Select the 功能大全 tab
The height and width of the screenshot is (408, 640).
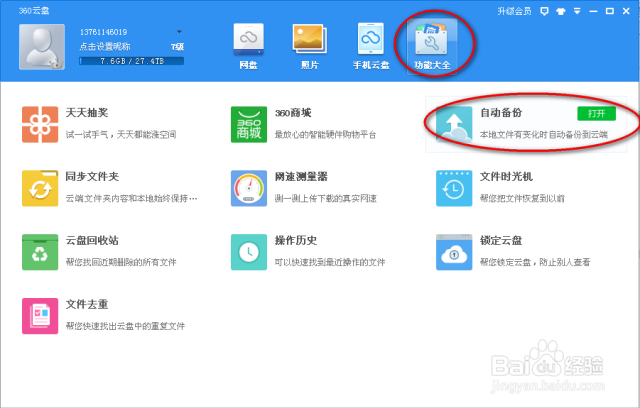[432, 47]
